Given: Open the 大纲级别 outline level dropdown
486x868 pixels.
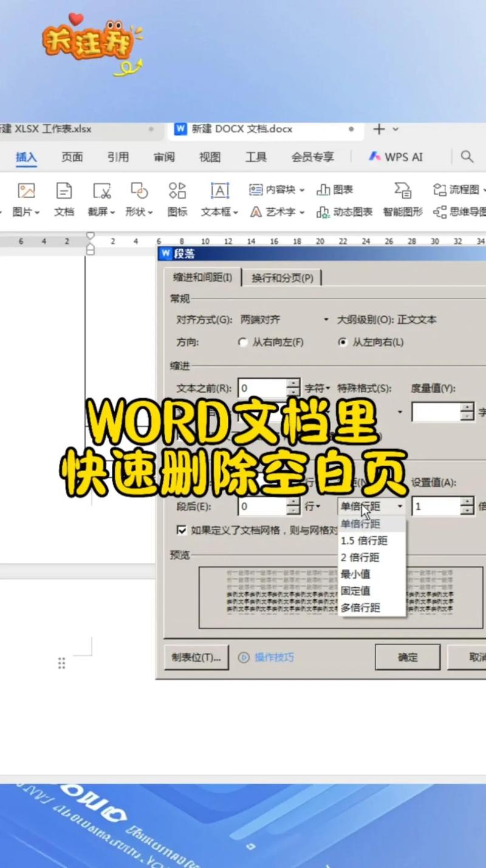Looking at the screenshot, I should 417,320.
